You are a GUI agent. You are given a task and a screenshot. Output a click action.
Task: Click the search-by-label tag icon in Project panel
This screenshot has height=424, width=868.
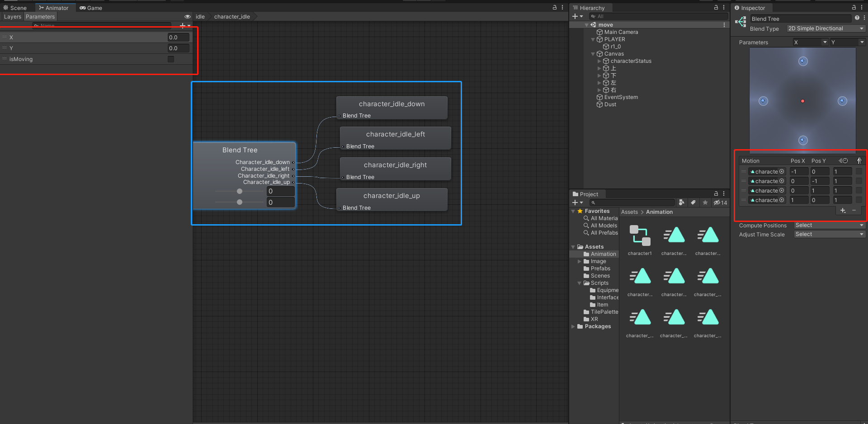point(693,203)
